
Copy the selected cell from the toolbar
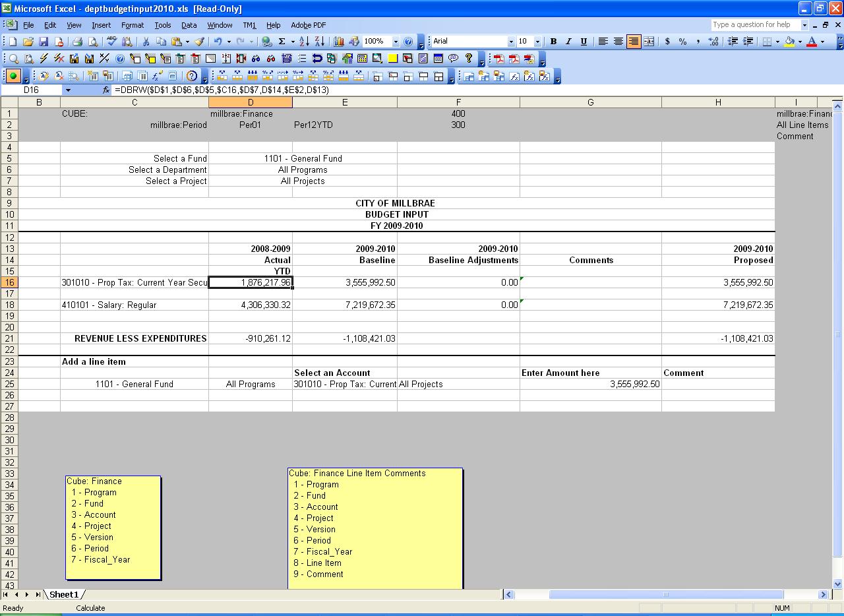click(x=161, y=42)
